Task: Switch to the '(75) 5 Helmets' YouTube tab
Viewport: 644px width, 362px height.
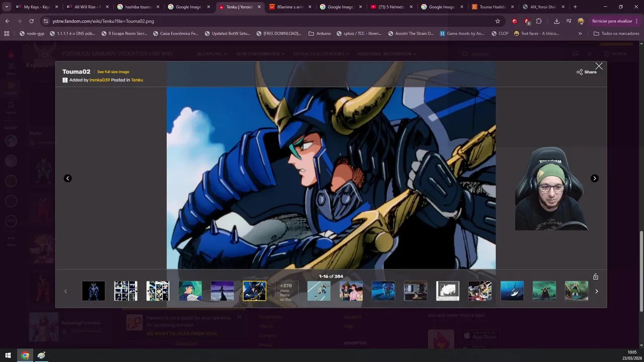Action: [391, 7]
